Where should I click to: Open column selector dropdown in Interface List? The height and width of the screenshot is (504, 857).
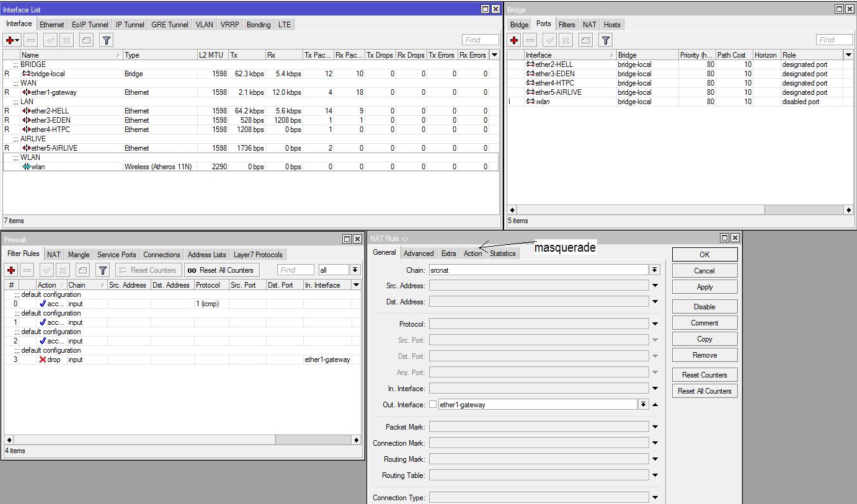pos(494,55)
